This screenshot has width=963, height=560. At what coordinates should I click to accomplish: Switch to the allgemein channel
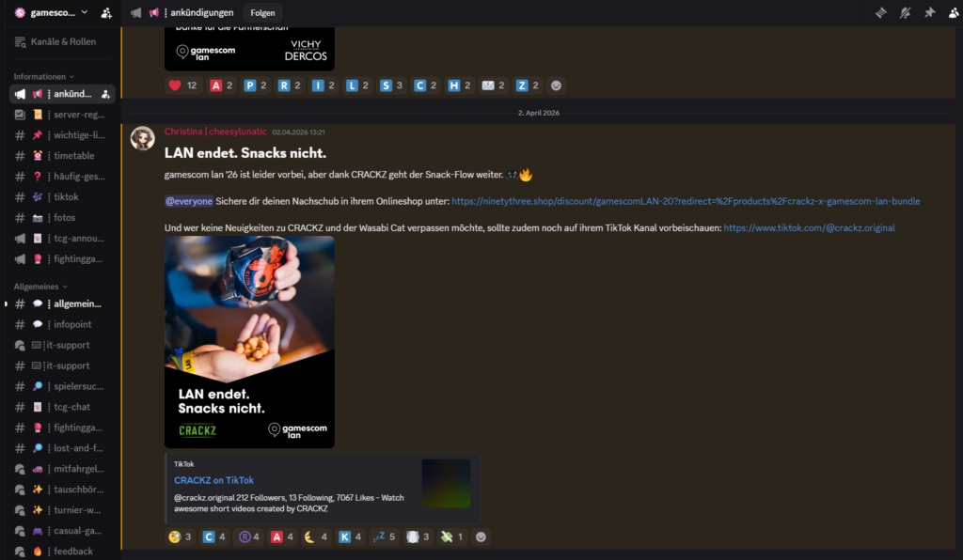pyautogui.click(x=62, y=303)
